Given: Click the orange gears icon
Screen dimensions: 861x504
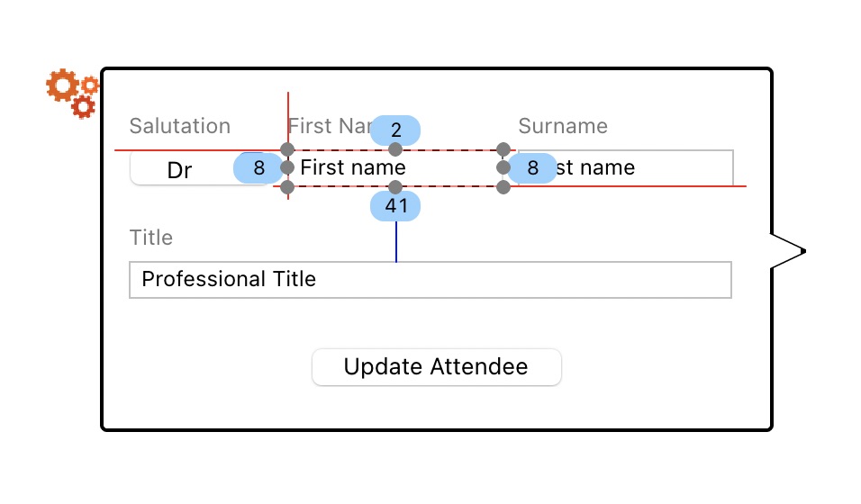Looking at the screenshot, I should tap(72, 93).
